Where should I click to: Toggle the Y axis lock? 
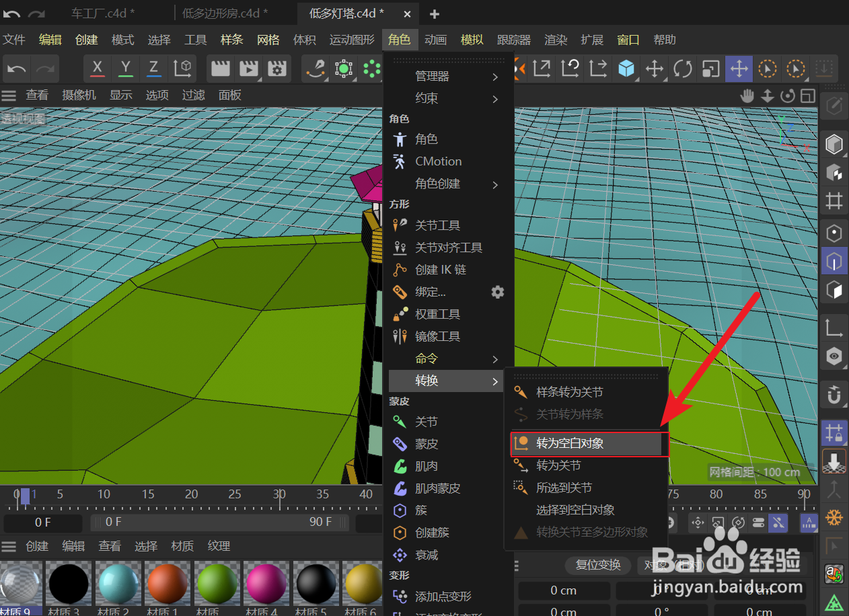click(126, 69)
